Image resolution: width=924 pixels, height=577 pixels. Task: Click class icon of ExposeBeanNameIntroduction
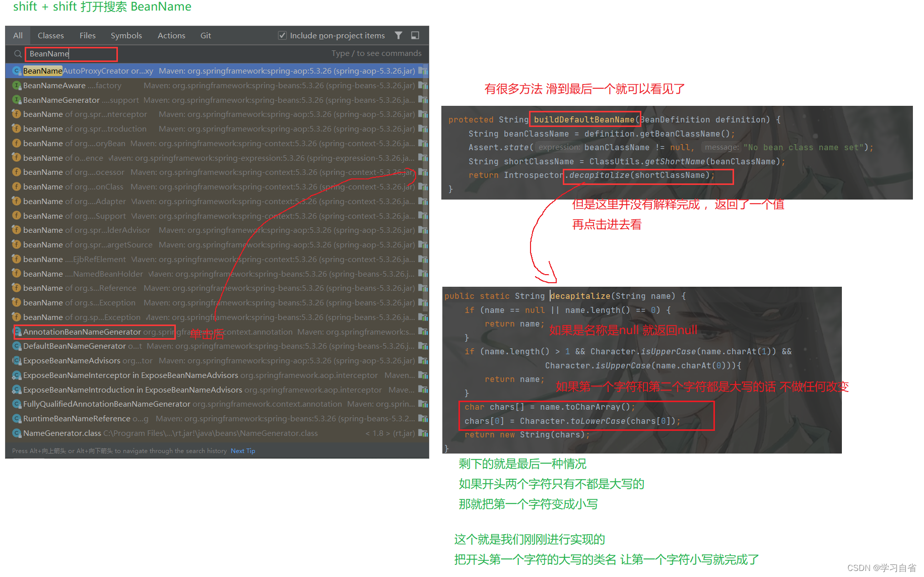17,390
